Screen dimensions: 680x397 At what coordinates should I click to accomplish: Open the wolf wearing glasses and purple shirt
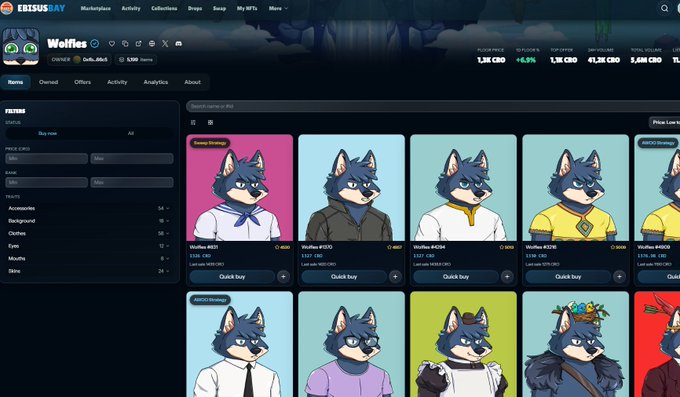pos(352,344)
